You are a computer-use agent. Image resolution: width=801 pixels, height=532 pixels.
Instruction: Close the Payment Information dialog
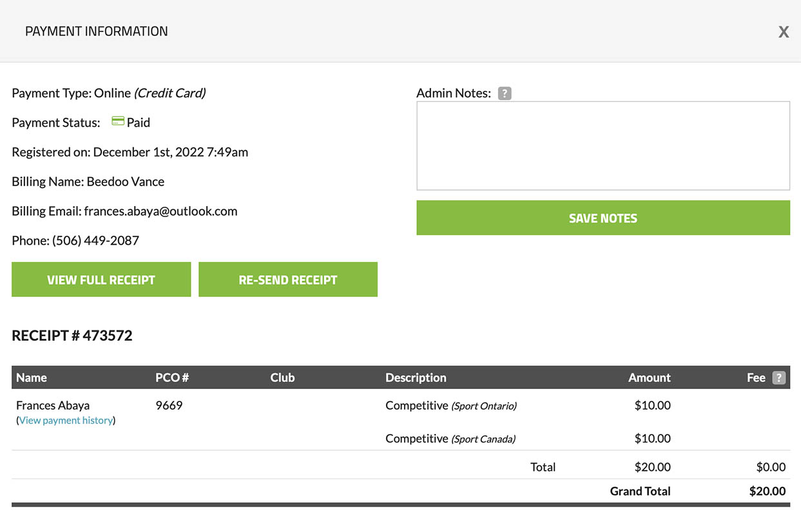coord(783,32)
